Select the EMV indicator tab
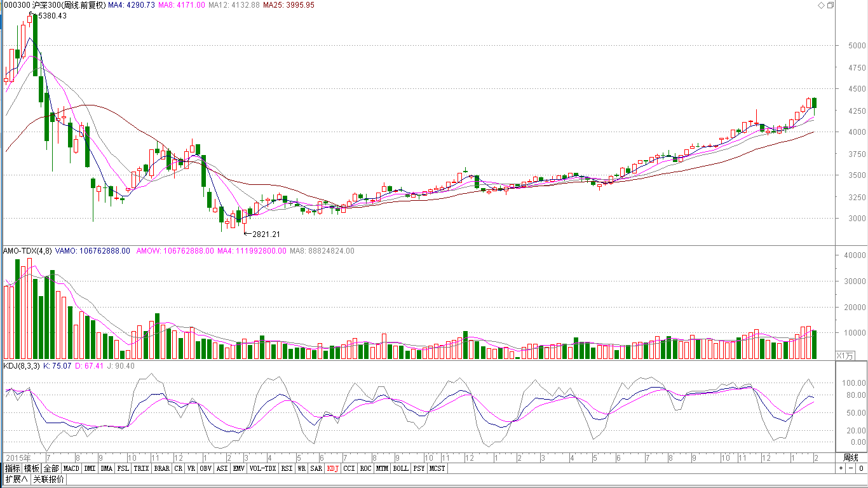 tap(238, 468)
